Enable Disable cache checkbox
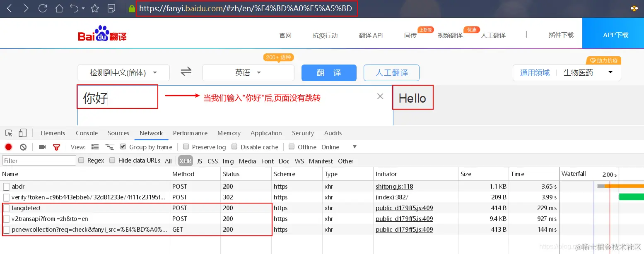Image resolution: width=644 pixels, height=254 pixels. point(234,146)
